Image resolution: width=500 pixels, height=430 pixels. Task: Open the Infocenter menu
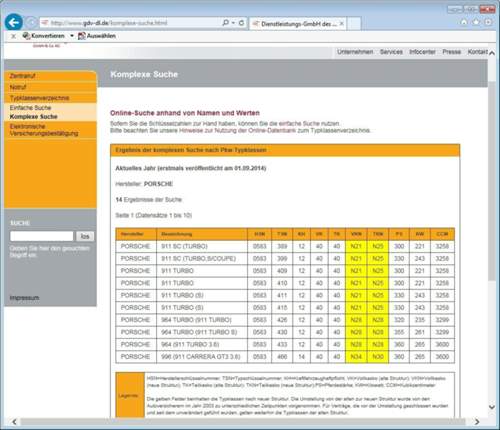click(x=422, y=52)
